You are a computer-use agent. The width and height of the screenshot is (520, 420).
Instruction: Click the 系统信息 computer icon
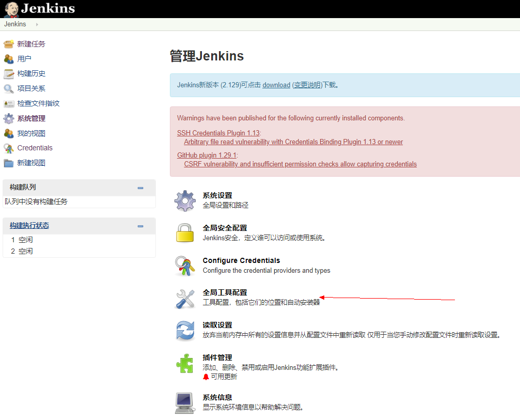[x=185, y=403]
